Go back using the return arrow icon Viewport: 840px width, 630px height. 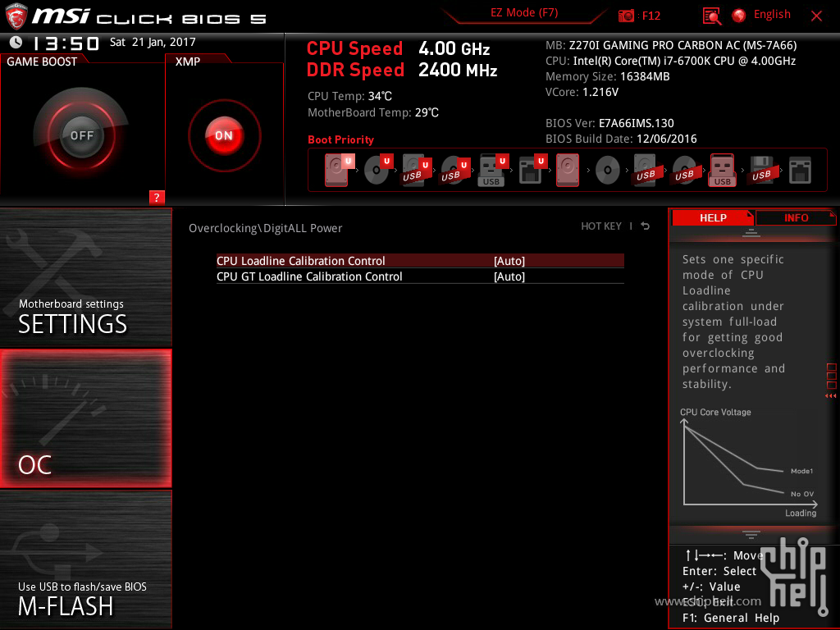645,226
